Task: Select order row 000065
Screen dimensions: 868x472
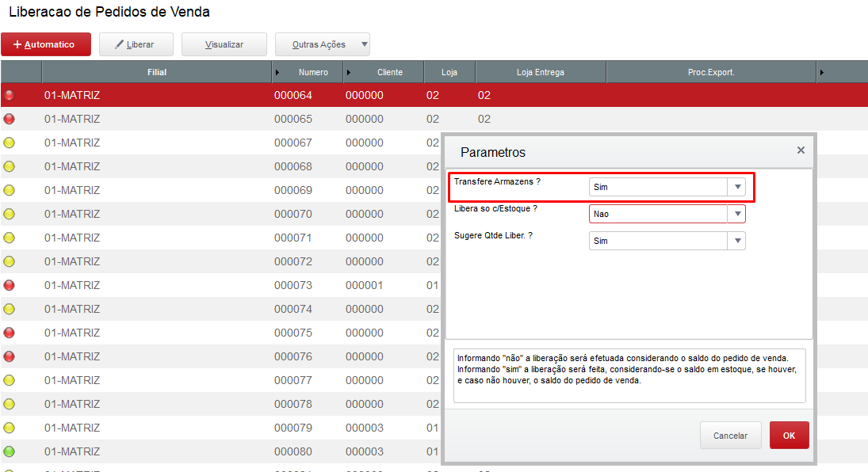Action: click(434, 119)
